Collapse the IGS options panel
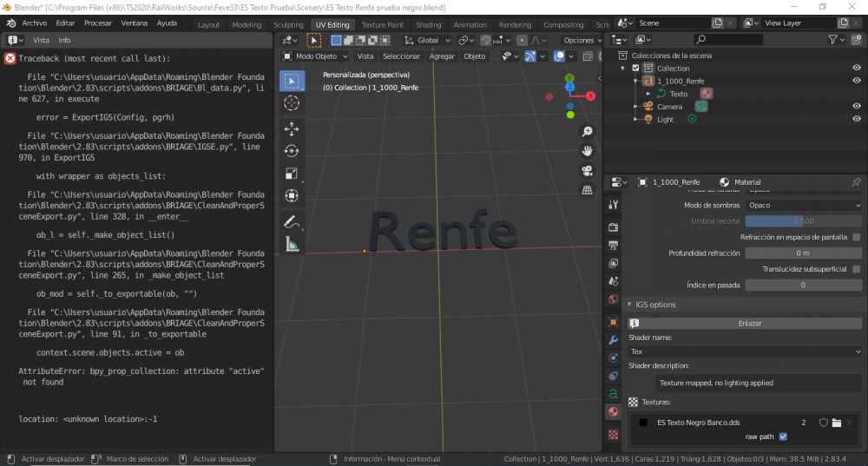The height and width of the screenshot is (466, 868). click(629, 305)
